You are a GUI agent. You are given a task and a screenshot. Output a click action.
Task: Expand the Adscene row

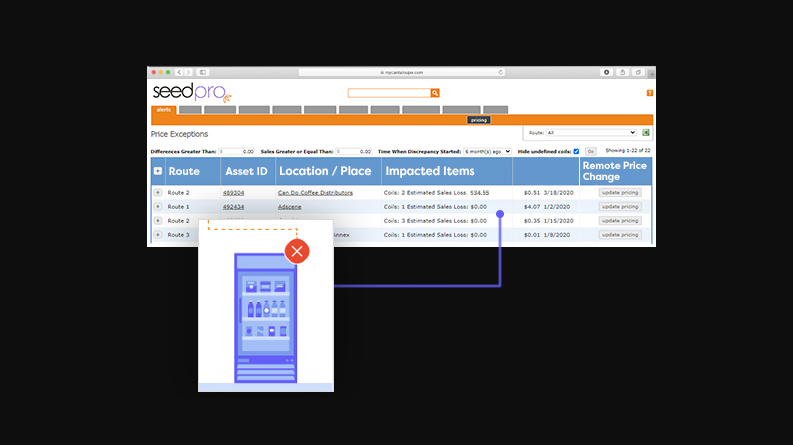[157, 206]
